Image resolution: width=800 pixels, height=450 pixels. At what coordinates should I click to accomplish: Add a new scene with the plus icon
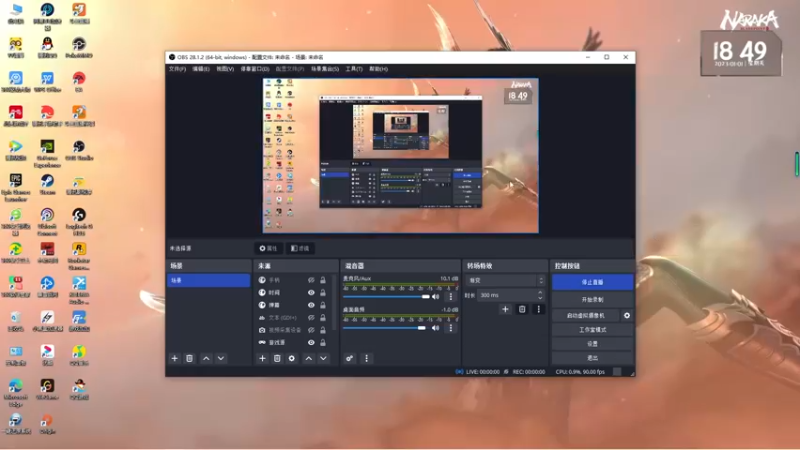pos(174,358)
